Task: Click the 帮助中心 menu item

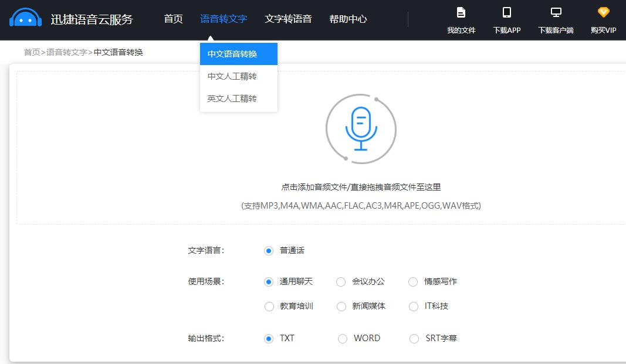Action: [x=348, y=19]
